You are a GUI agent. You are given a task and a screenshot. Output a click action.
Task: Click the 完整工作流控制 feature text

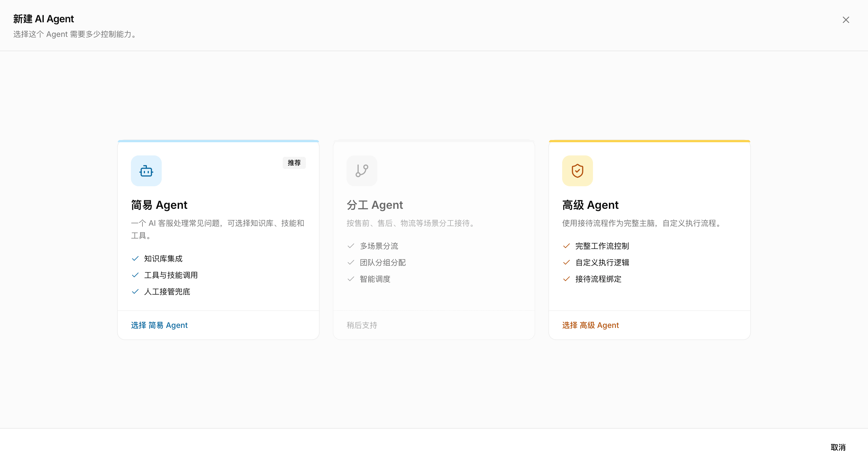(602, 246)
